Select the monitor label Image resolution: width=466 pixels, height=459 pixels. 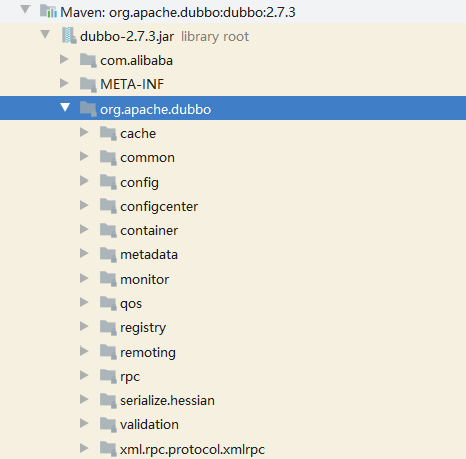[144, 279]
